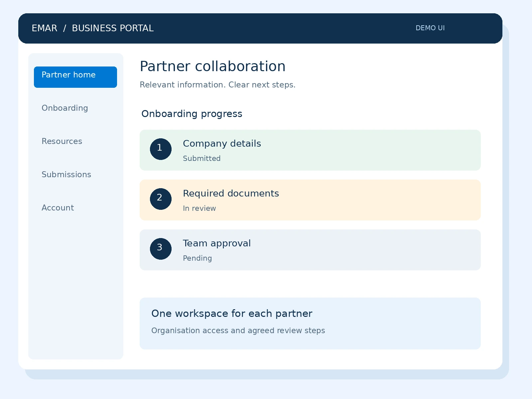This screenshot has height=399, width=532.
Task: Open the Resources section
Action: (62, 141)
